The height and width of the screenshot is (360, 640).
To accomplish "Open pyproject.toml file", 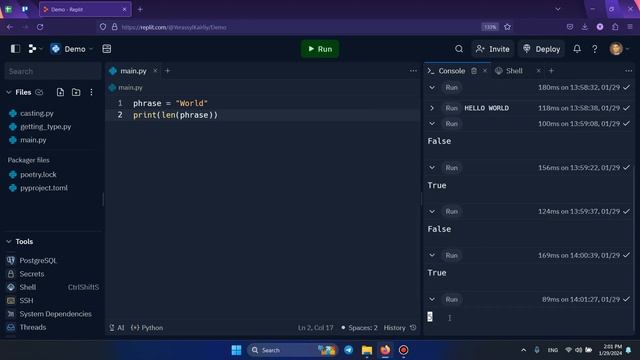I will 44,188.
